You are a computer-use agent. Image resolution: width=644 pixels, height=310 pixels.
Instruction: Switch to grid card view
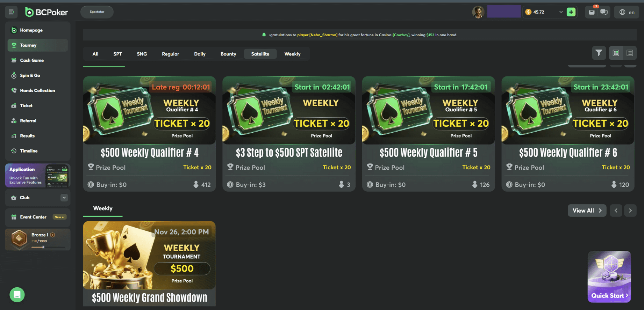616,53
